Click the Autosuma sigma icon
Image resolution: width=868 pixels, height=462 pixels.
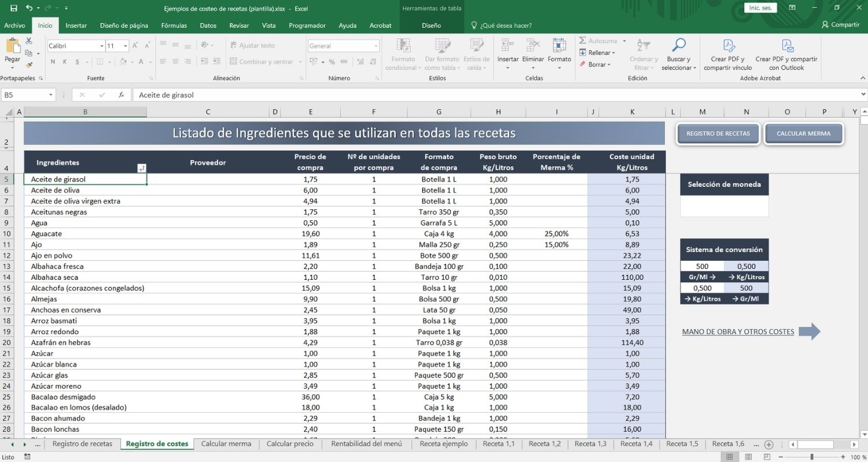pos(583,41)
